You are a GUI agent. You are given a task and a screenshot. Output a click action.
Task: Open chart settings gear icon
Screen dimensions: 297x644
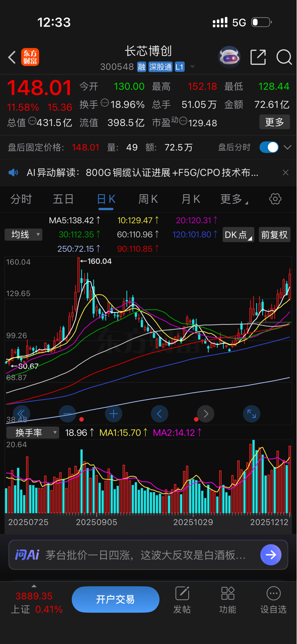pyautogui.click(x=275, y=199)
